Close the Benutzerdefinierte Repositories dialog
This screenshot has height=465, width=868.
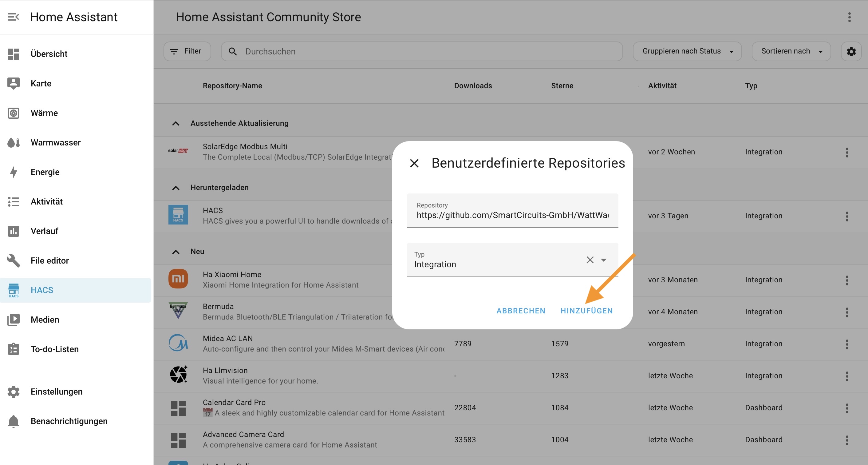click(414, 163)
